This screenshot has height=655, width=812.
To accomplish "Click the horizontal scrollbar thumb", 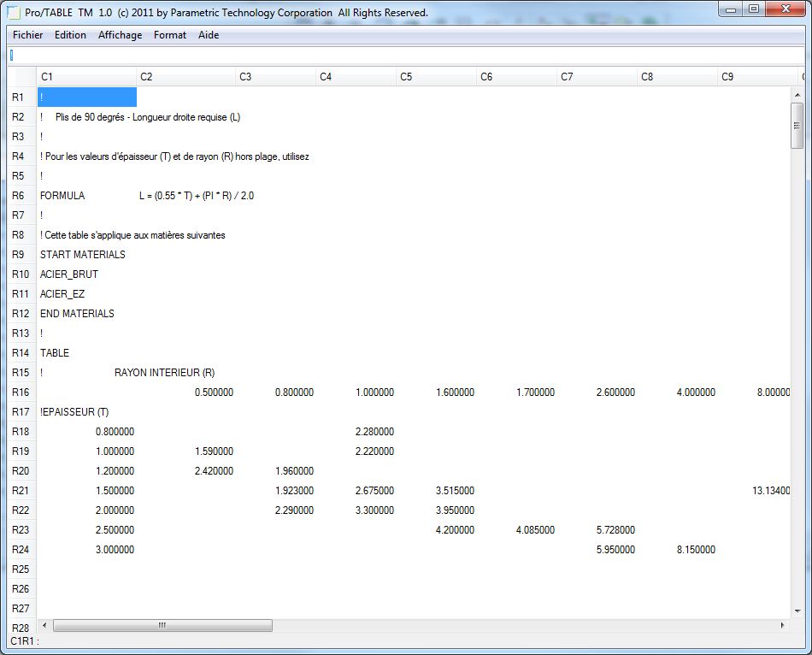I will click(x=162, y=625).
